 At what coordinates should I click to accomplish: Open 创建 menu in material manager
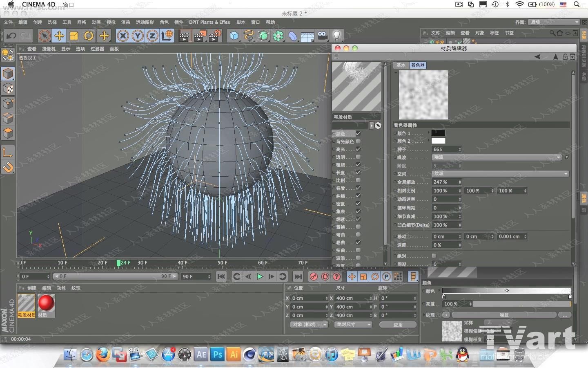[x=32, y=288]
